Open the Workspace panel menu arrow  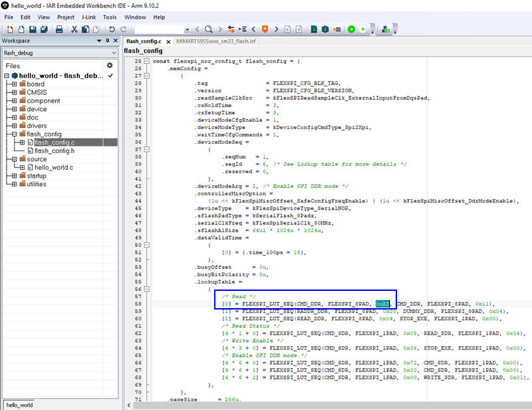click(x=99, y=41)
